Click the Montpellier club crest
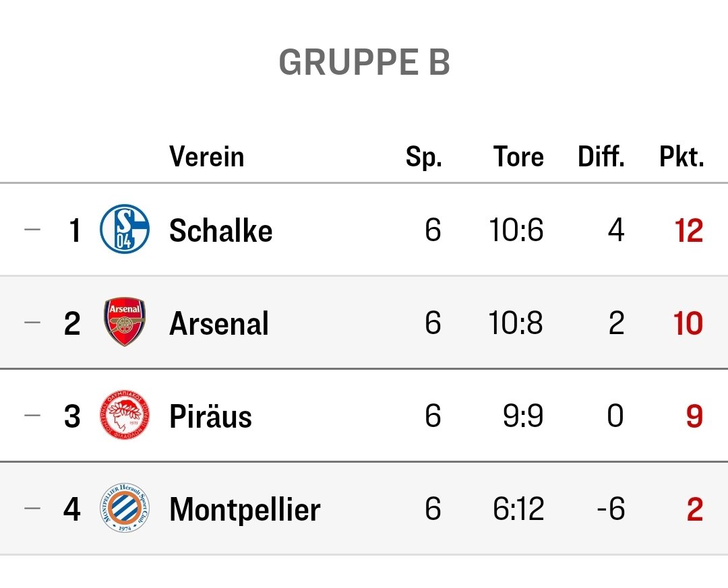The height and width of the screenshot is (588, 728). coord(125,508)
